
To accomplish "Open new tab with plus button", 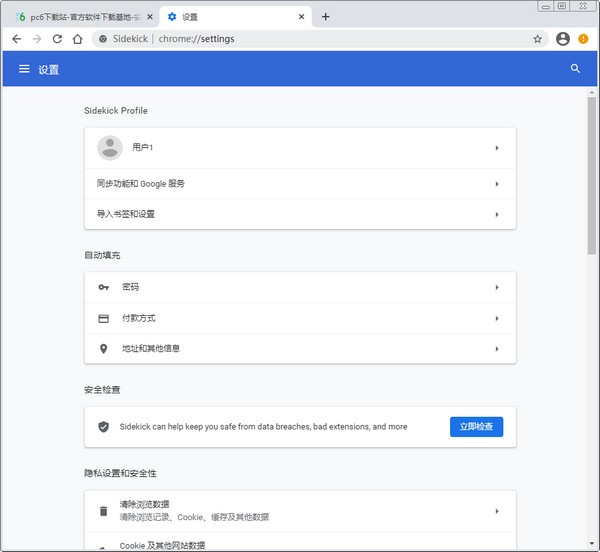I will (326, 17).
